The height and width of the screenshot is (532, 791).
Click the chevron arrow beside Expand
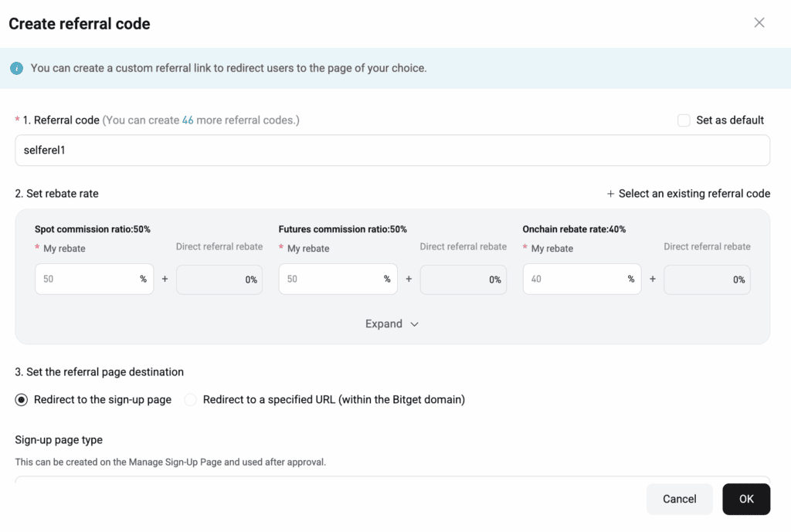point(415,325)
